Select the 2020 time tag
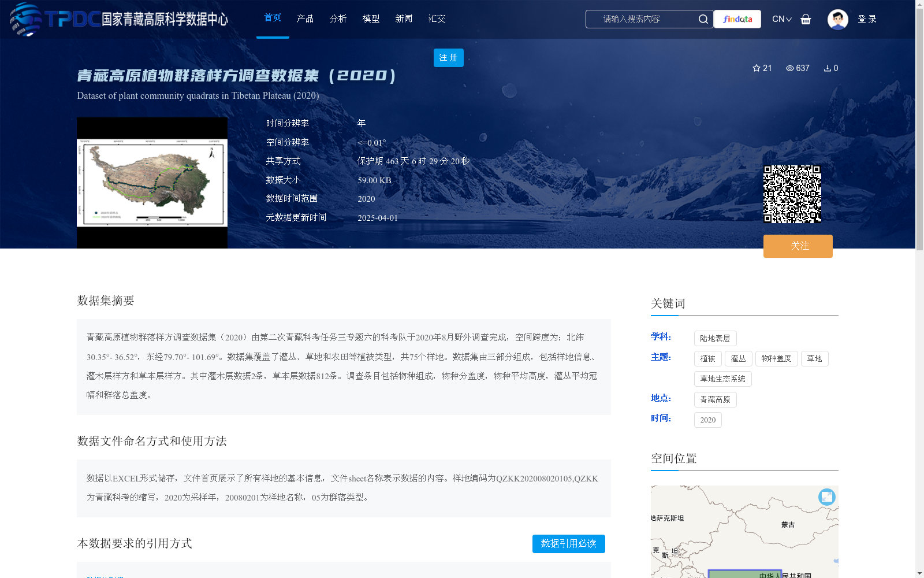The image size is (924, 578). [708, 420]
